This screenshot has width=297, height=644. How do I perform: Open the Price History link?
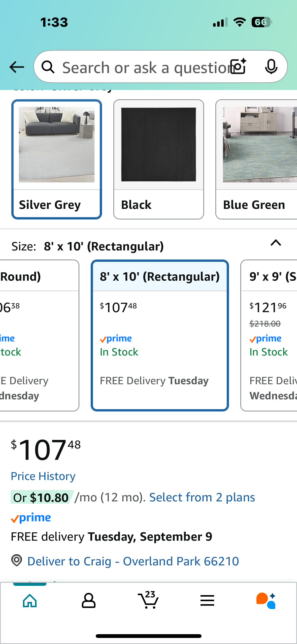tap(43, 476)
